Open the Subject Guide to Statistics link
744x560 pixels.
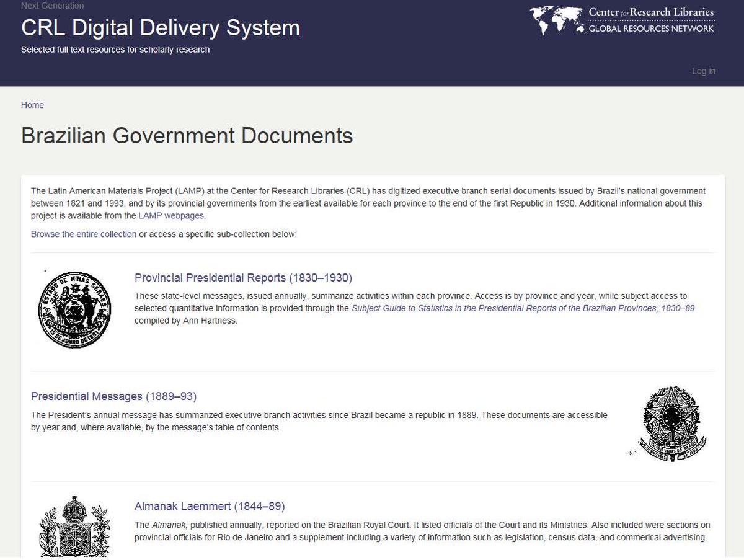point(523,308)
